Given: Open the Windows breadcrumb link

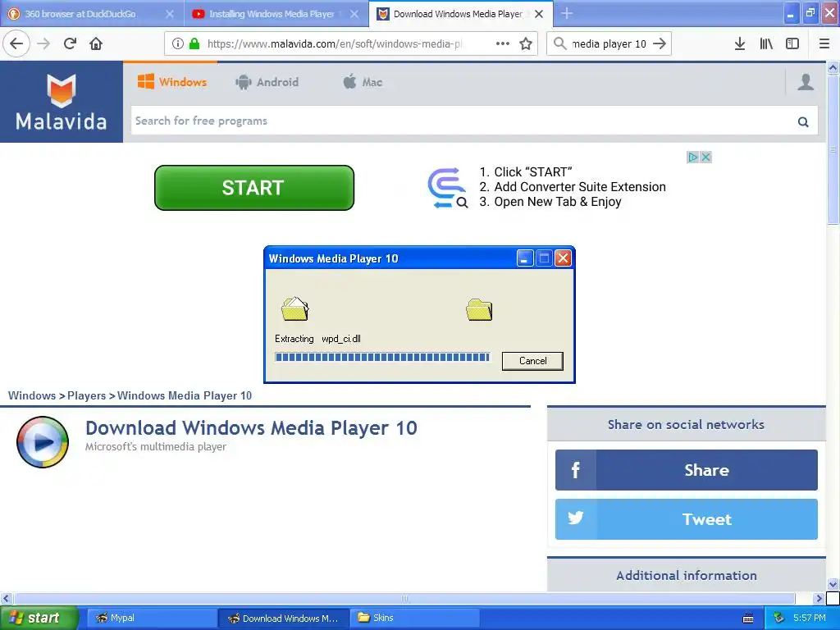Looking at the screenshot, I should point(32,395).
